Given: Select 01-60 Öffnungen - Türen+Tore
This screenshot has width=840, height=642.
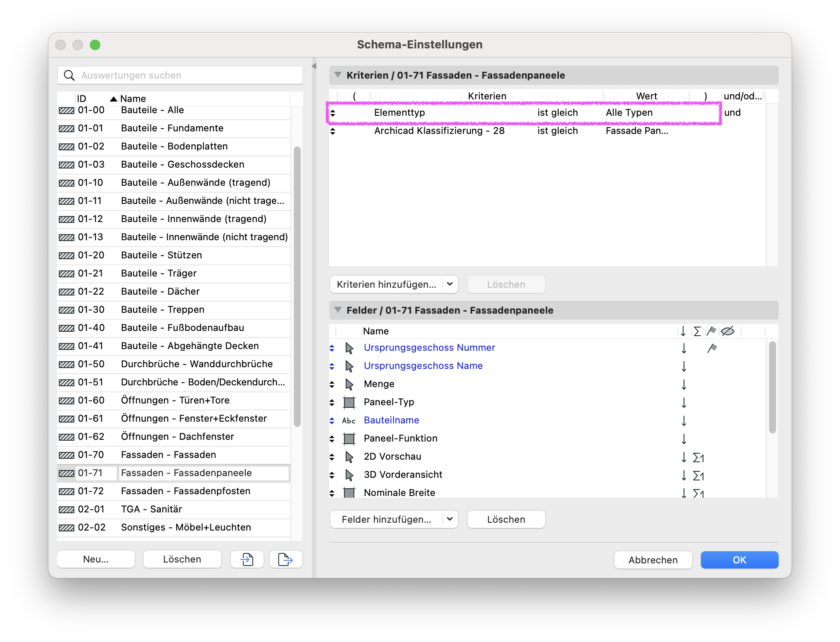Looking at the screenshot, I should click(174, 400).
